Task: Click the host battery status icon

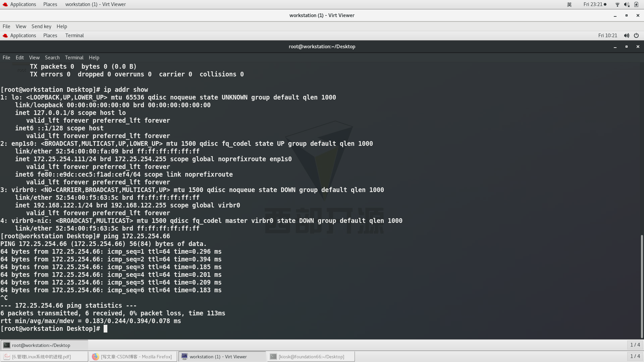Action: click(636, 4)
